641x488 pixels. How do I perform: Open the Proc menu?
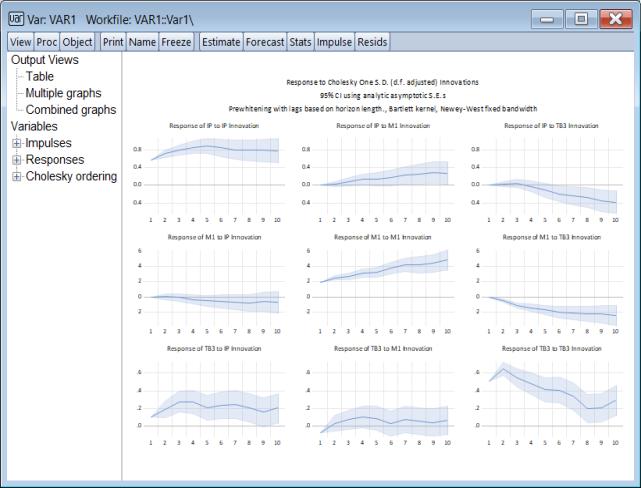[x=47, y=42]
